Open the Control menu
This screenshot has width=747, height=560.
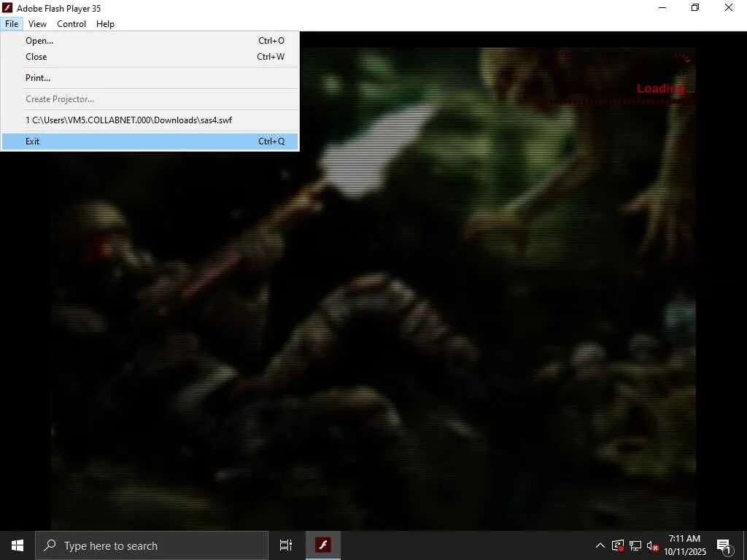(71, 24)
